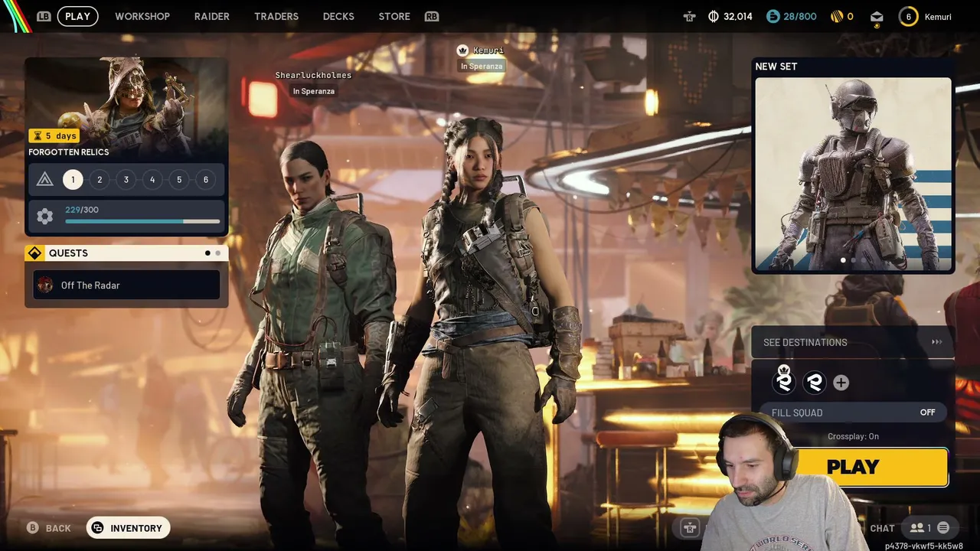Click the yellow QUESTS diamond icon

[34, 253]
